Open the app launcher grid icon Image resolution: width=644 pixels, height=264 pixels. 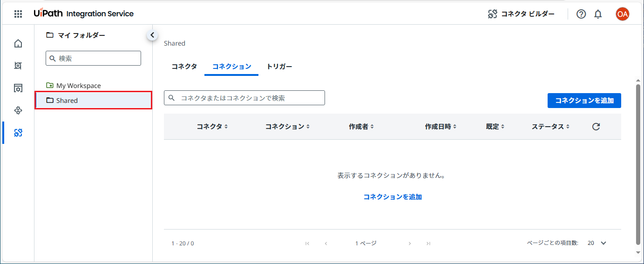pyautogui.click(x=18, y=14)
